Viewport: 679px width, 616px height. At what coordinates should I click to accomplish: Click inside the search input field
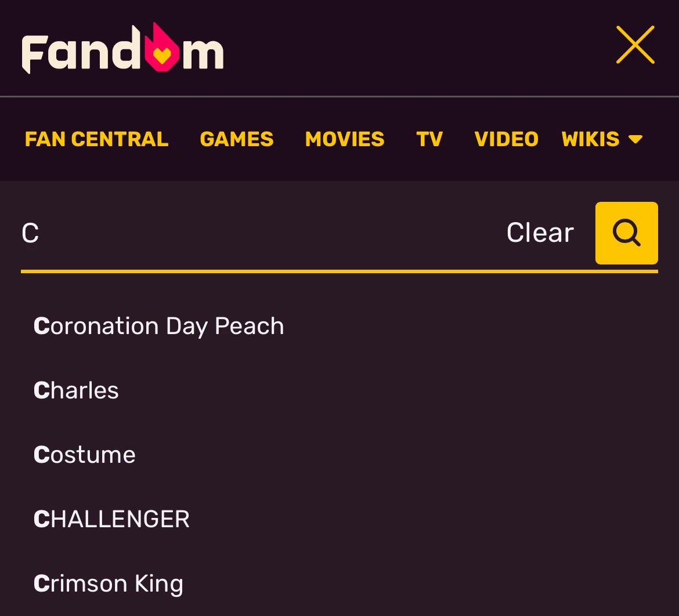tap(232, 232)
